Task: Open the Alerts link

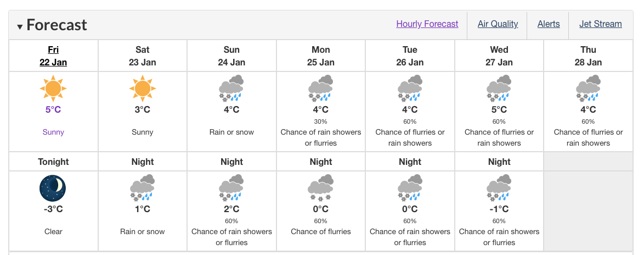Action: (549, 24)
